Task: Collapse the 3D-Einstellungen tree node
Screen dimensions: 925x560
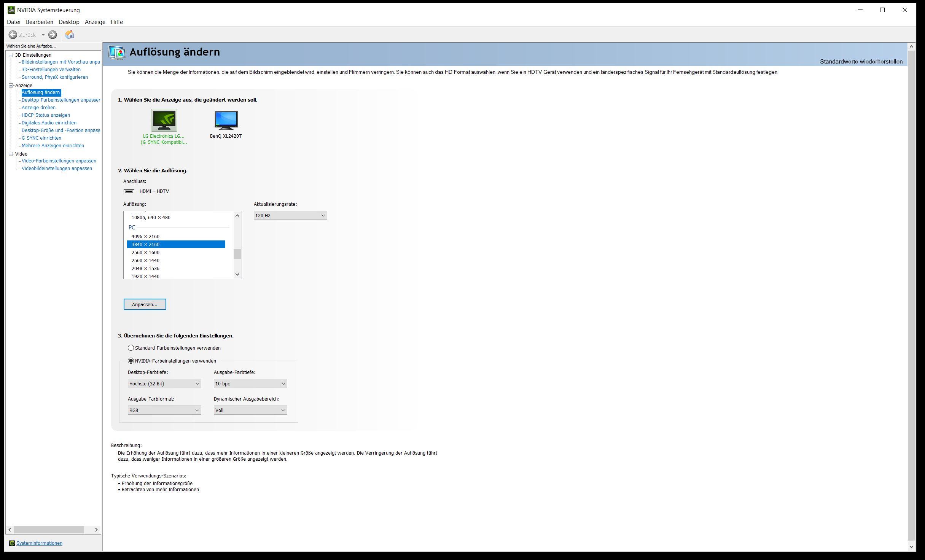Action: pos(11,55)
